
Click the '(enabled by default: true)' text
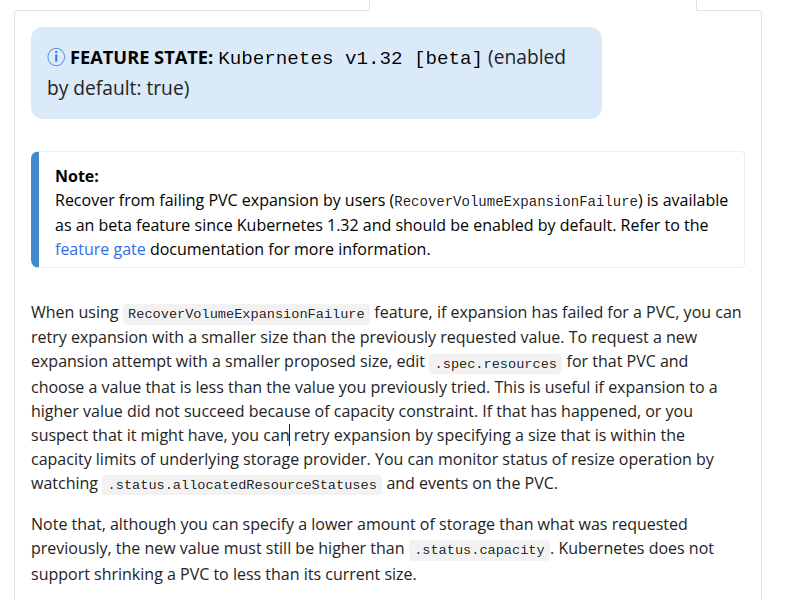click(x=306, y=73)
